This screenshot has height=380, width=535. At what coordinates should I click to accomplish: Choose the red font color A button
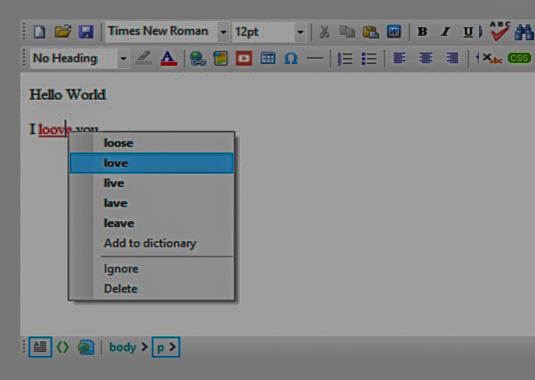169,58
